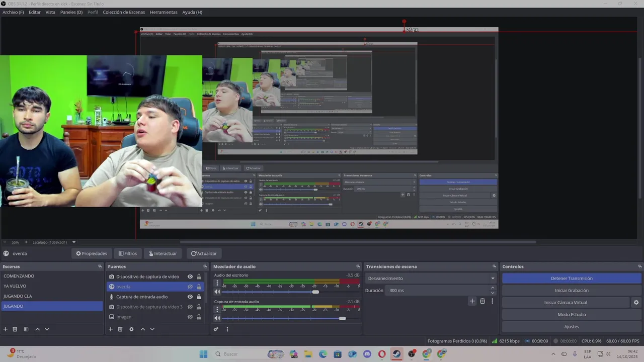Open options dots for Captura de entrada audio

(x=217, y=310)
